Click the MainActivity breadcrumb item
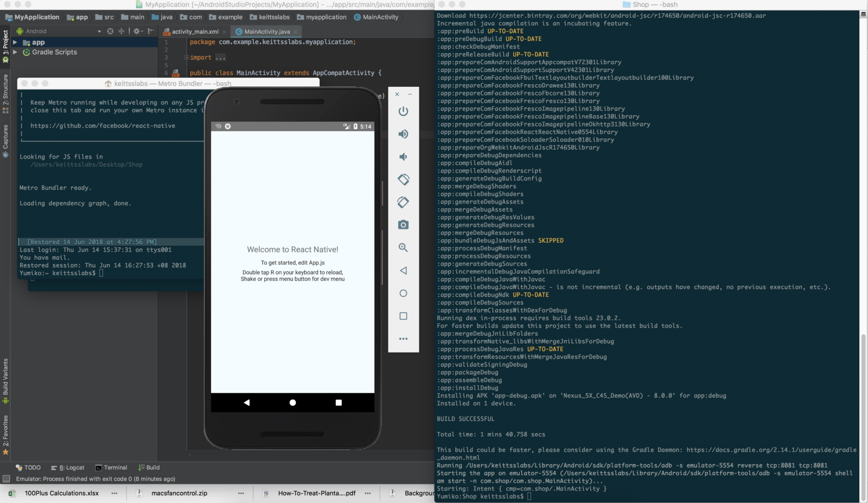Screen dimensions: 868x503 click(x=376, y=17)
